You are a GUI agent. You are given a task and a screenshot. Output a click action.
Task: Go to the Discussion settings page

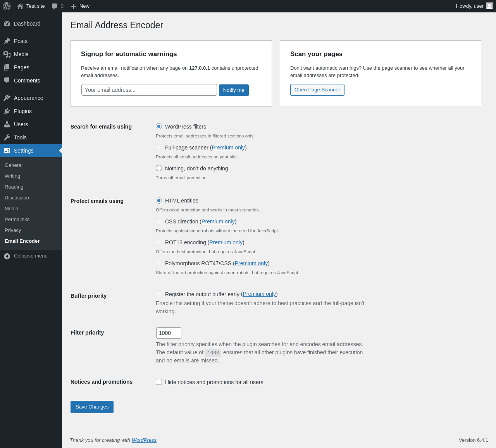point(17,198)
